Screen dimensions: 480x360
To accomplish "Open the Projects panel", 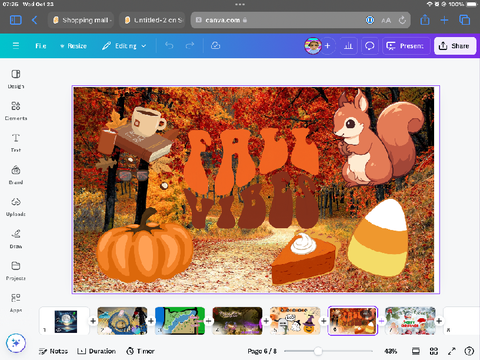I will (x=16, y=271).
